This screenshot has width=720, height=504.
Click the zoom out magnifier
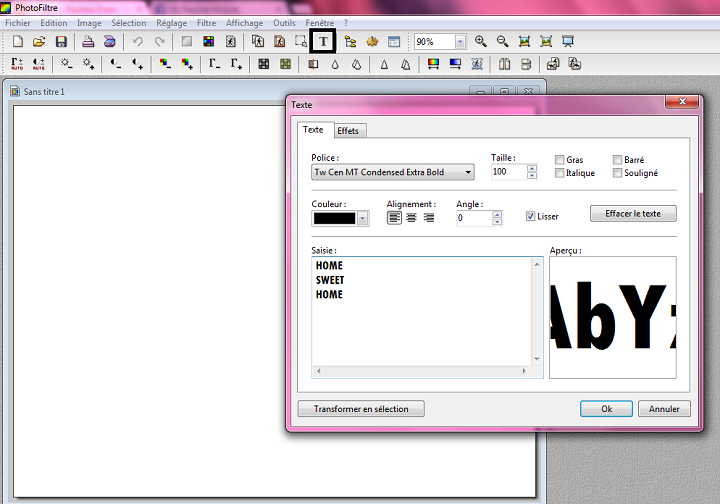(x=503, y=42)
